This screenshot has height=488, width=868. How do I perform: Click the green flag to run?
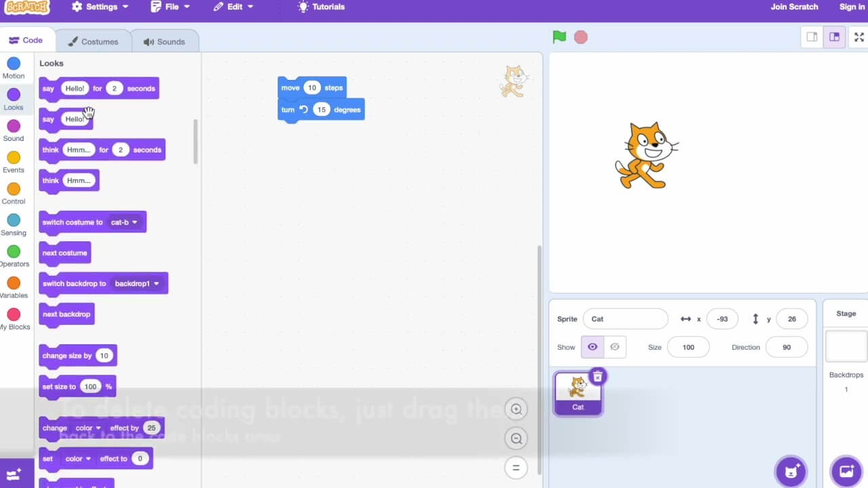(559, 37)
